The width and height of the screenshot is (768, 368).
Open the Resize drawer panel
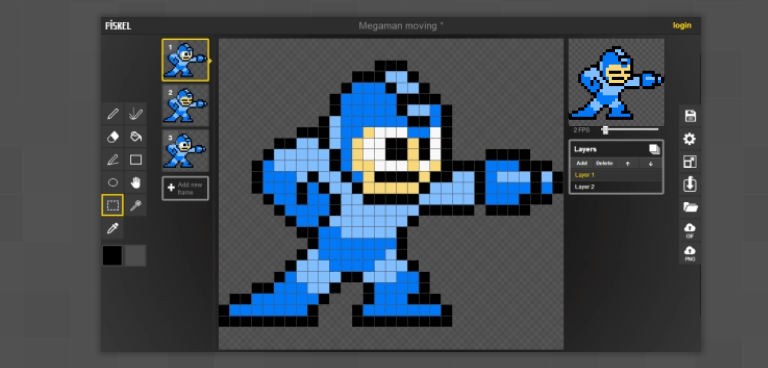[690, 162]
